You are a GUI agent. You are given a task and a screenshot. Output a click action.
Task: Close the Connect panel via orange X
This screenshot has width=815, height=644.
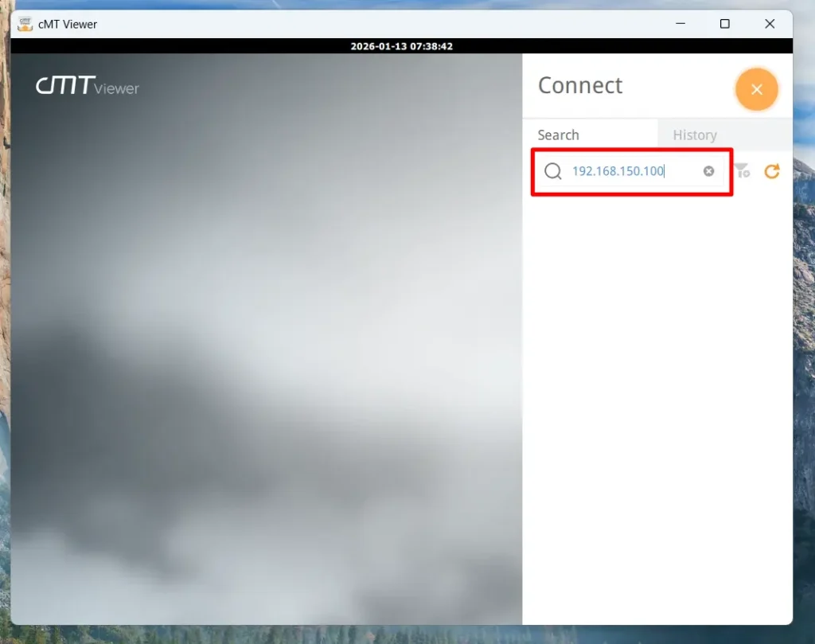click(757, 89)
